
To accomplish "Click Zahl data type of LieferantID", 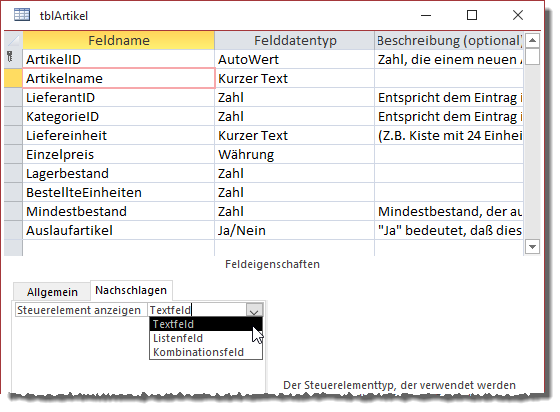I will [295, 97].
